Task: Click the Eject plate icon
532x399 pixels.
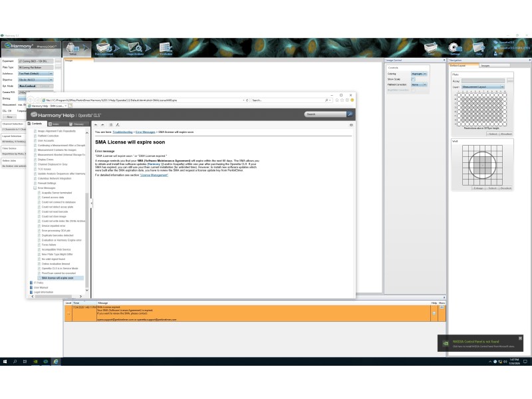Action: coord(431,49)
